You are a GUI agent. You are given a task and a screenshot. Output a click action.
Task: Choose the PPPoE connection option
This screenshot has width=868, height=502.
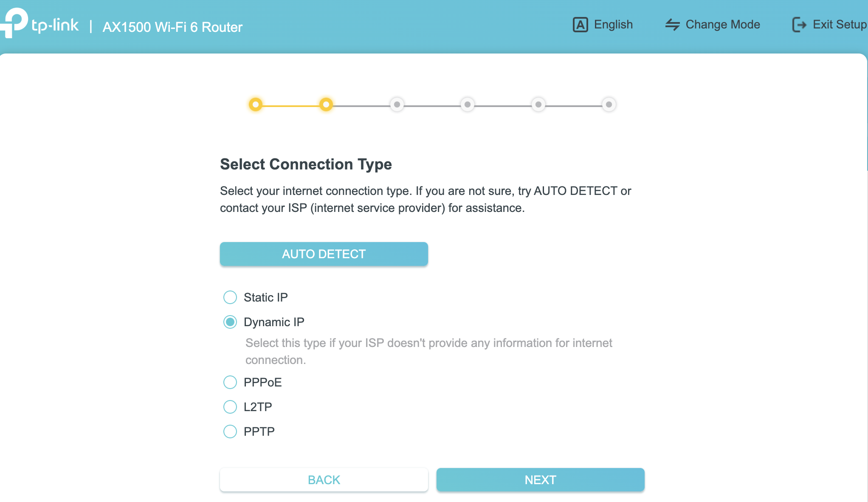(x=230, y=382)
